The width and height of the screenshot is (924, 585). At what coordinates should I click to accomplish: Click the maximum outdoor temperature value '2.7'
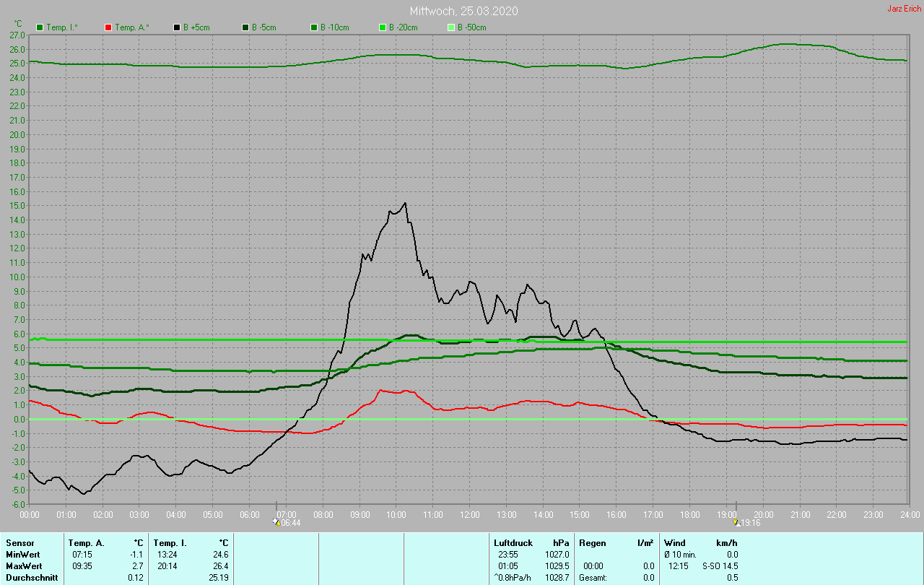coord(137,565)
